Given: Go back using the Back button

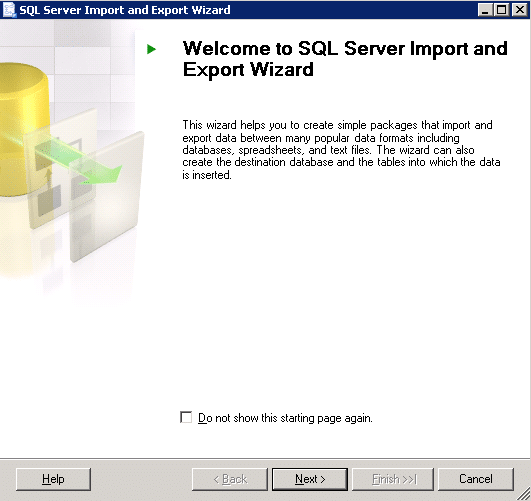Looking at the screenshot, I should tap(230, 479).
